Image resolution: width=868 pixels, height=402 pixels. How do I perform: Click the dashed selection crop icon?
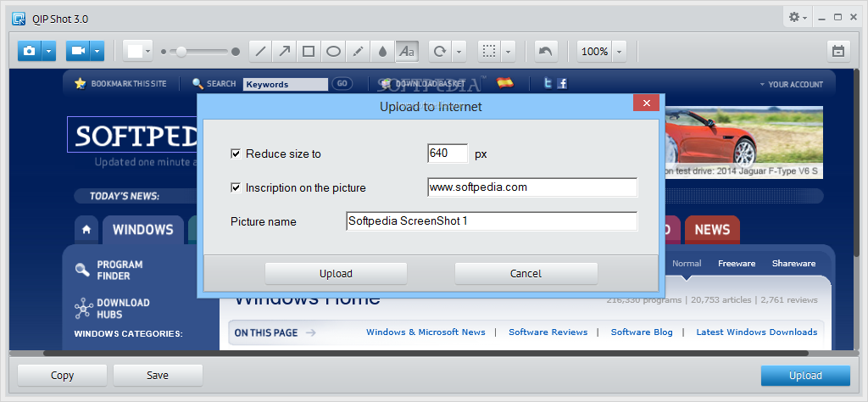(489, 51)
